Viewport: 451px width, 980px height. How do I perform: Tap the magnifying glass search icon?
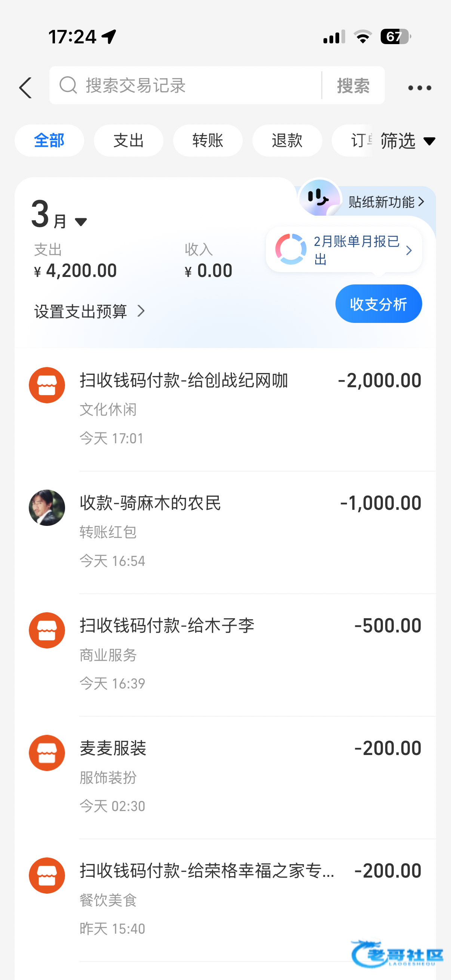pos(68,85)
